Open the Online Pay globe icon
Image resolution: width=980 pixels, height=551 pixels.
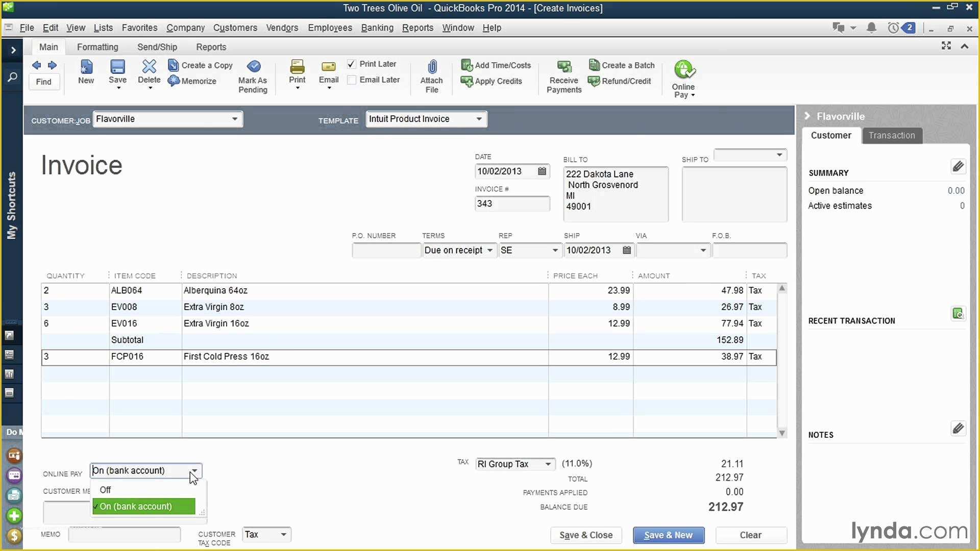684,70
